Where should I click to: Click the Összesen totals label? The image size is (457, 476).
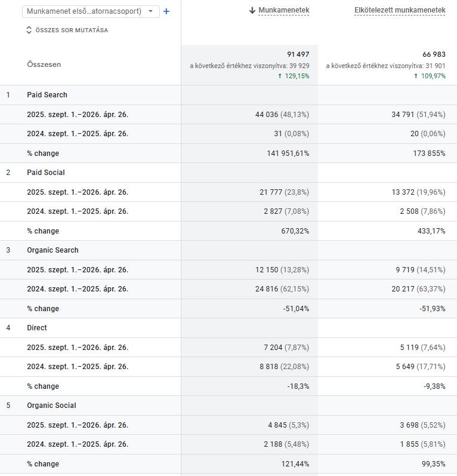tap(44, 65)
